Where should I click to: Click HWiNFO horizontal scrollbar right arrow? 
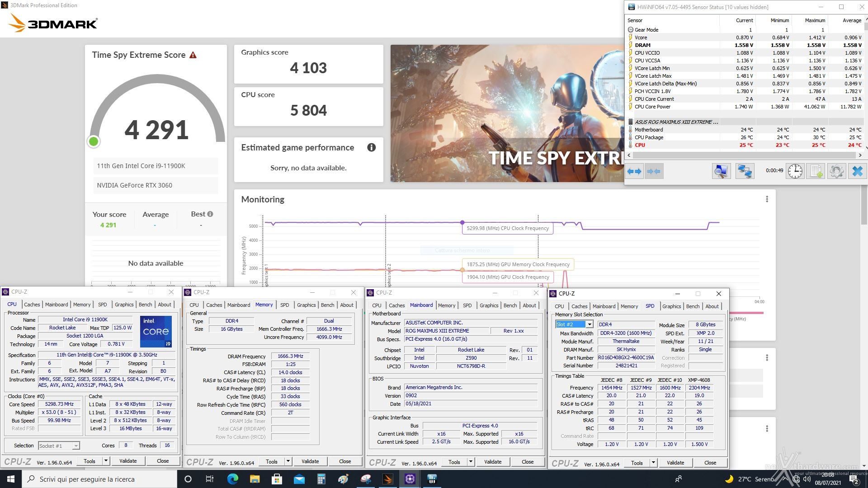tap(860, 155)
